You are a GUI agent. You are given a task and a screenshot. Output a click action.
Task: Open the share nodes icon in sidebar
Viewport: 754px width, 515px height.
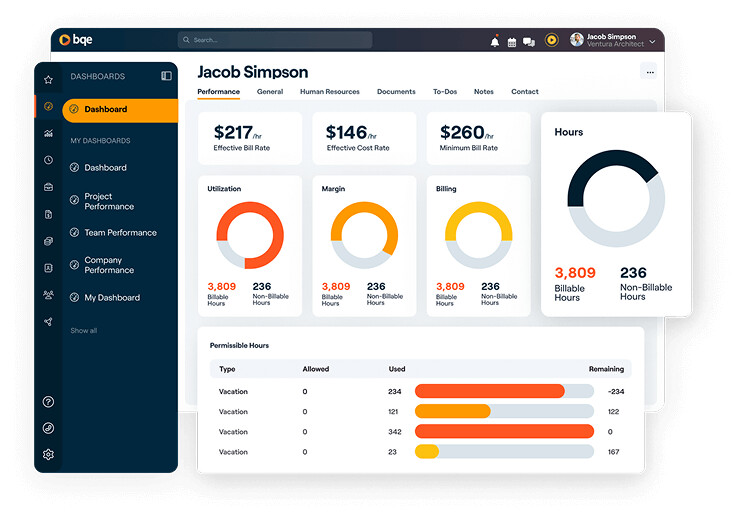48,322
